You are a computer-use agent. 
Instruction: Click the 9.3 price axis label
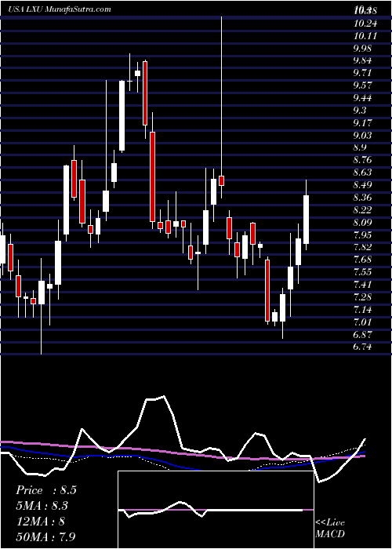pyautogui.click(x=361, y=111)
